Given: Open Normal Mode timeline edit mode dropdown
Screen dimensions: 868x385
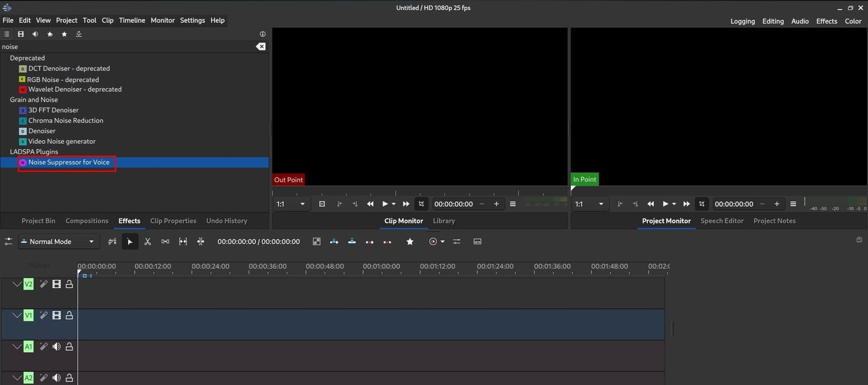Looking at the screenshot, I should click(59, 242).
